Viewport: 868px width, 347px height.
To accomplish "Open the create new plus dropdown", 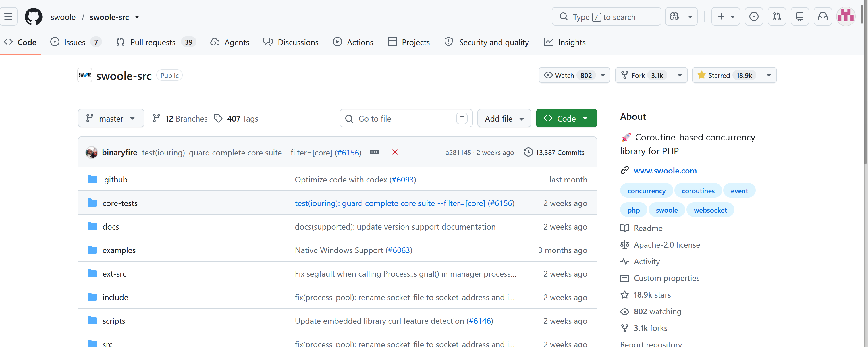I will click(x=726, y=16).
